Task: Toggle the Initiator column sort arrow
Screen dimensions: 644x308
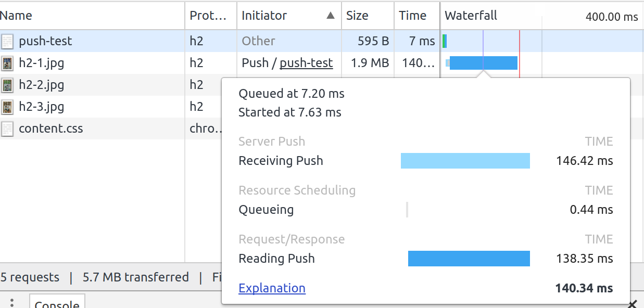Action: point(331,16)
